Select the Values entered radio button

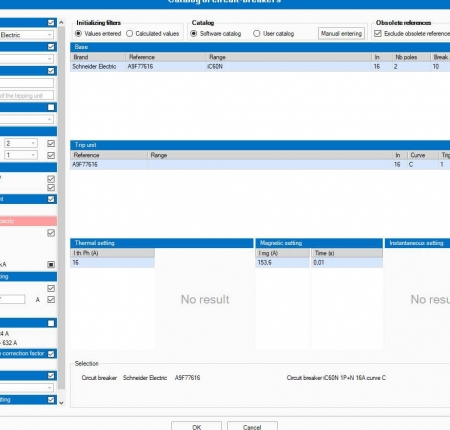pyautogui.click(x=78, y=34)
